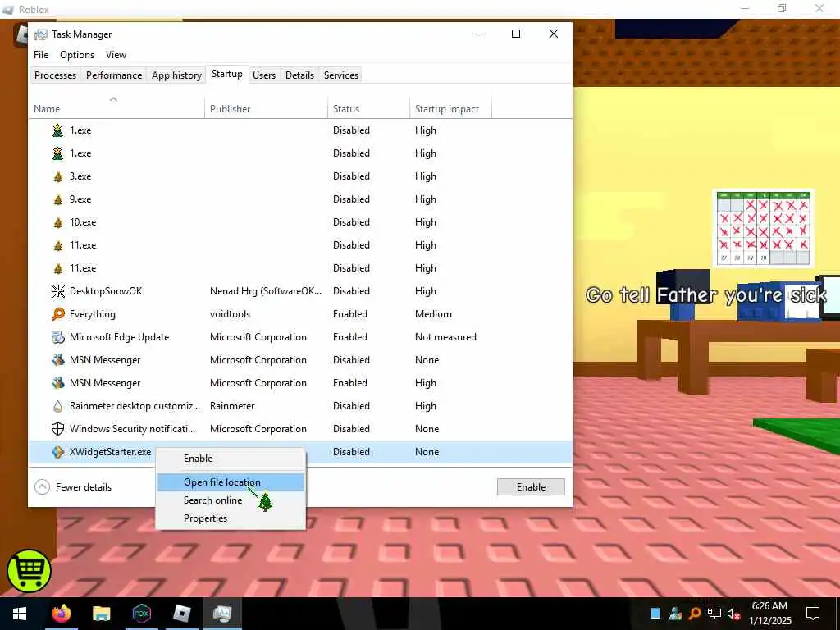
Task: Select the Microsoft Edge Update entry name
Action: click(120, 337)
